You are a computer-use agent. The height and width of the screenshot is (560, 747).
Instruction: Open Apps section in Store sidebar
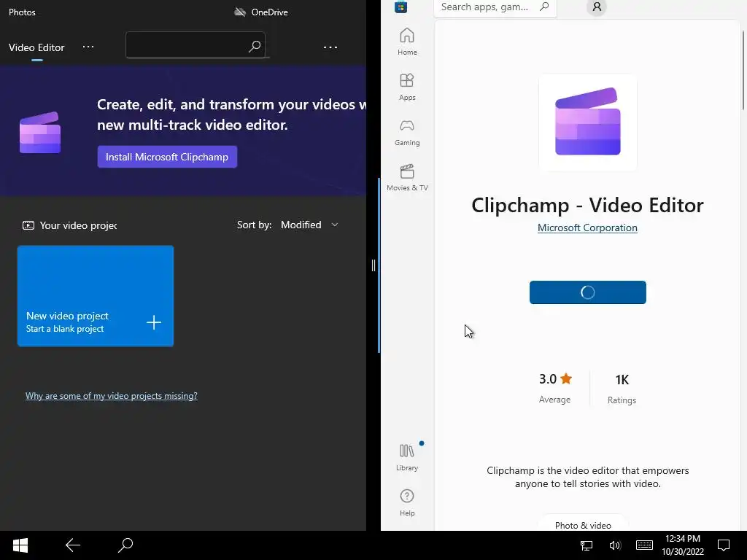pyautogui.click(x=407, y=87)
